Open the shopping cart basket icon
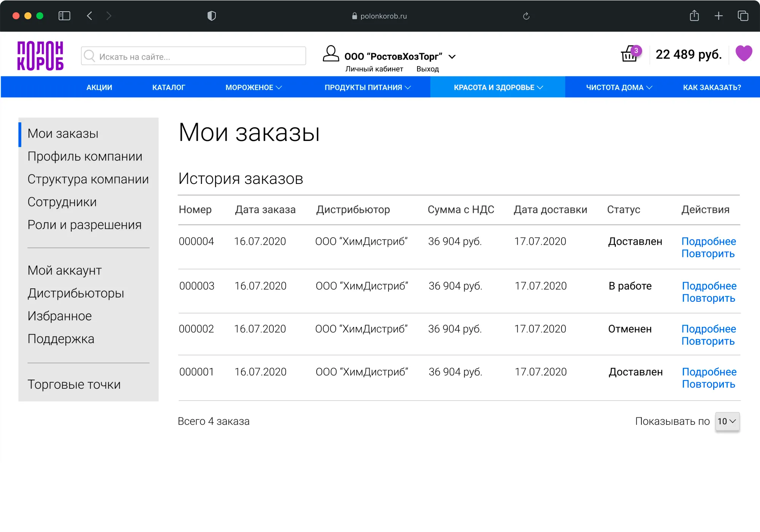The image size is (760, 532). [x=629, y=55]
